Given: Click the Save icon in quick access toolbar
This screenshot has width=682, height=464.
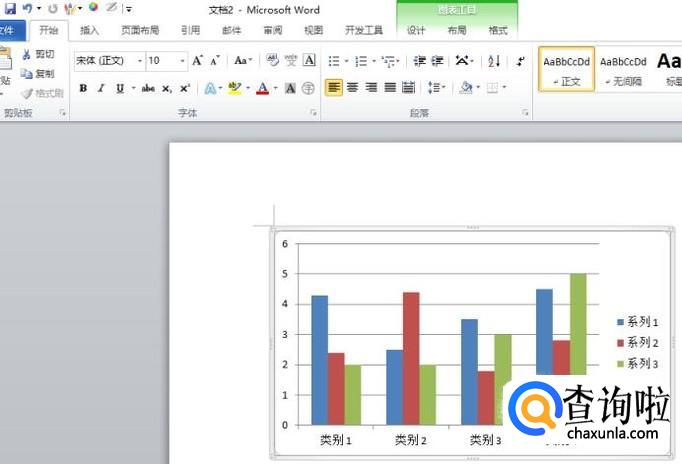Looking at the screenshot, I should pos(9,8).
